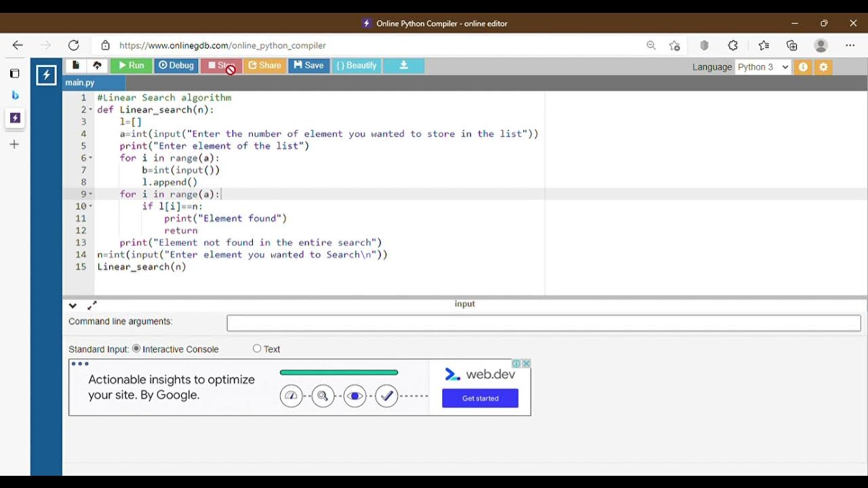Open the browser Settings and more menu
Screen dimensions: 868x488
click(x=850, y=45)
